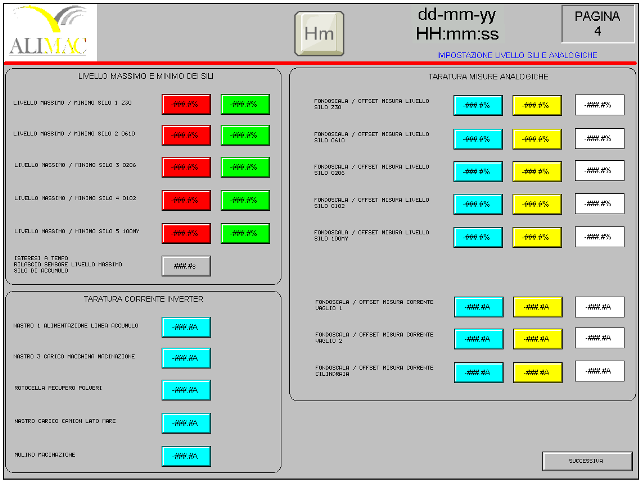
Task: Select red maximum level field for Silo 1
Action: (x=186, y=105)
